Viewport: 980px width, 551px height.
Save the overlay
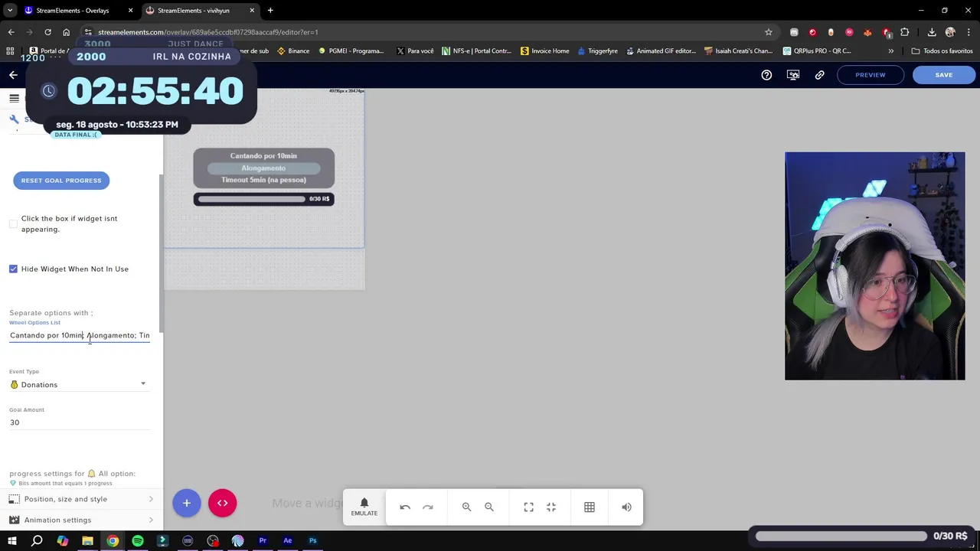pyautogui.click(x=944, y=75)
